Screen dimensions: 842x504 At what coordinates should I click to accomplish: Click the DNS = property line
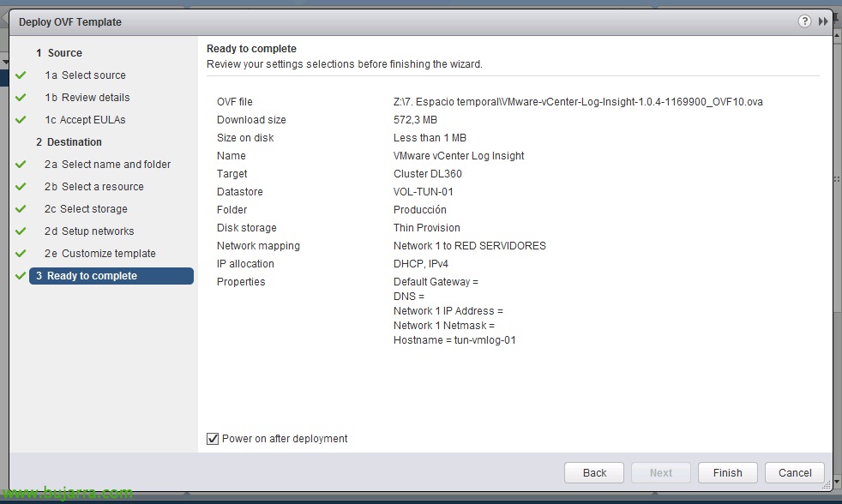click(x=409, y=297)
